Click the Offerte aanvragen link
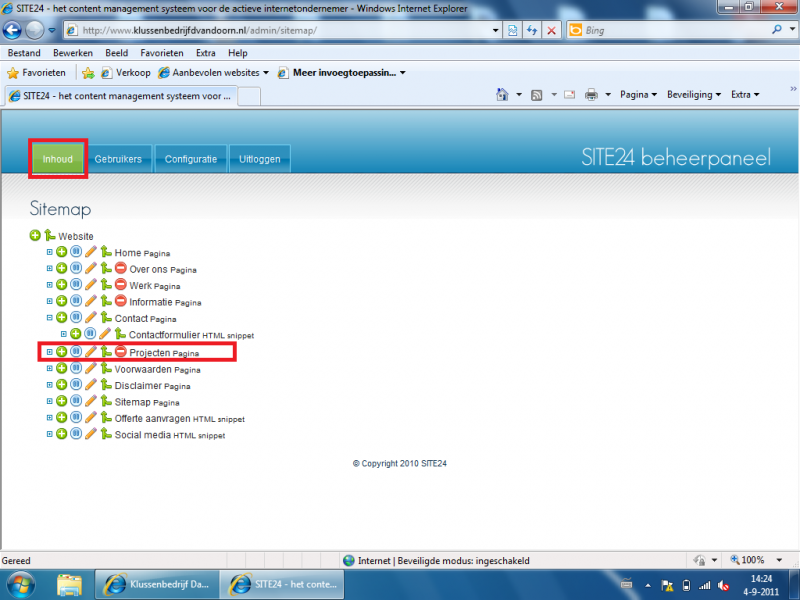Image resolution: width=800 pixels, height=600 pixels. pyautogui.click(x=152, y=418)
